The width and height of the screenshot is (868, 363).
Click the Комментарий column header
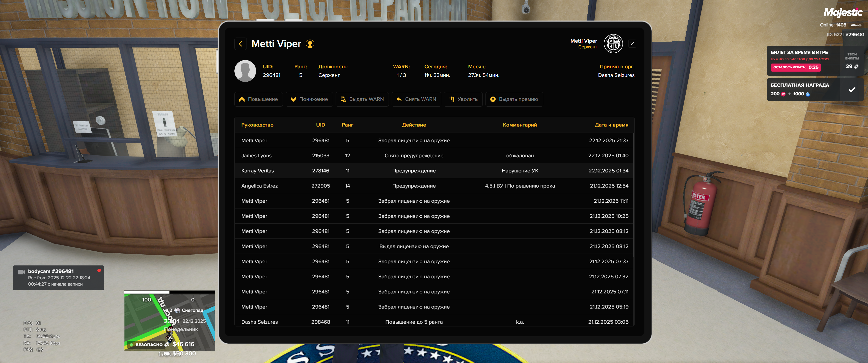[x=520, y=125]
